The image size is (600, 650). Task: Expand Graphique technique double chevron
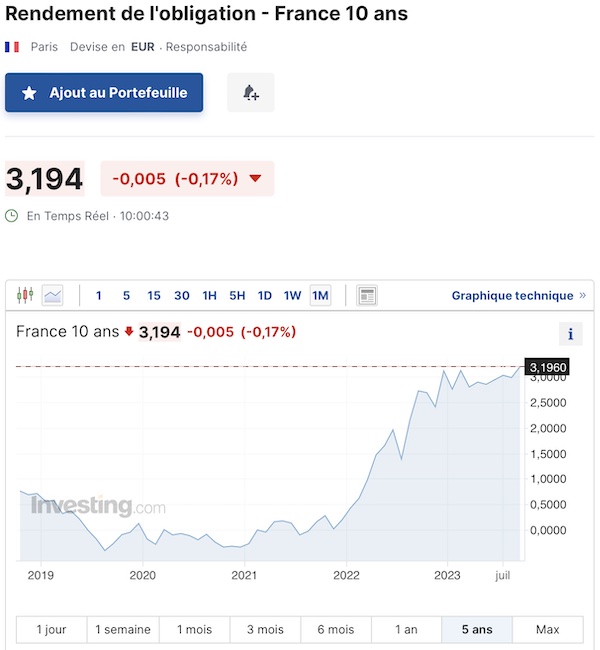click(582, 295)
